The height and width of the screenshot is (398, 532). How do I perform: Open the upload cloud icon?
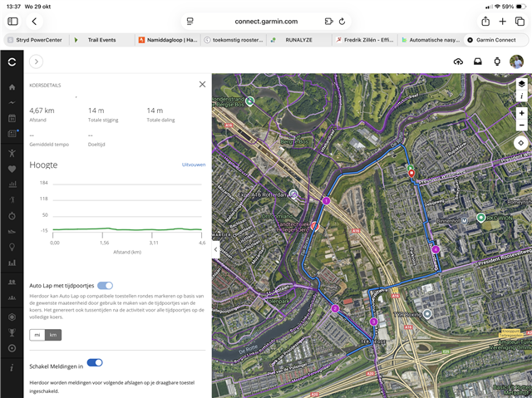458,61
